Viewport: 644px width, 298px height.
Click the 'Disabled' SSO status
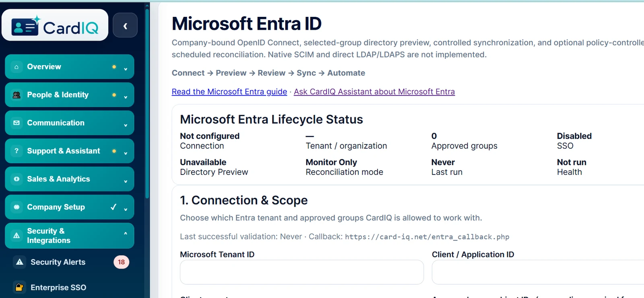pos(574,136)
